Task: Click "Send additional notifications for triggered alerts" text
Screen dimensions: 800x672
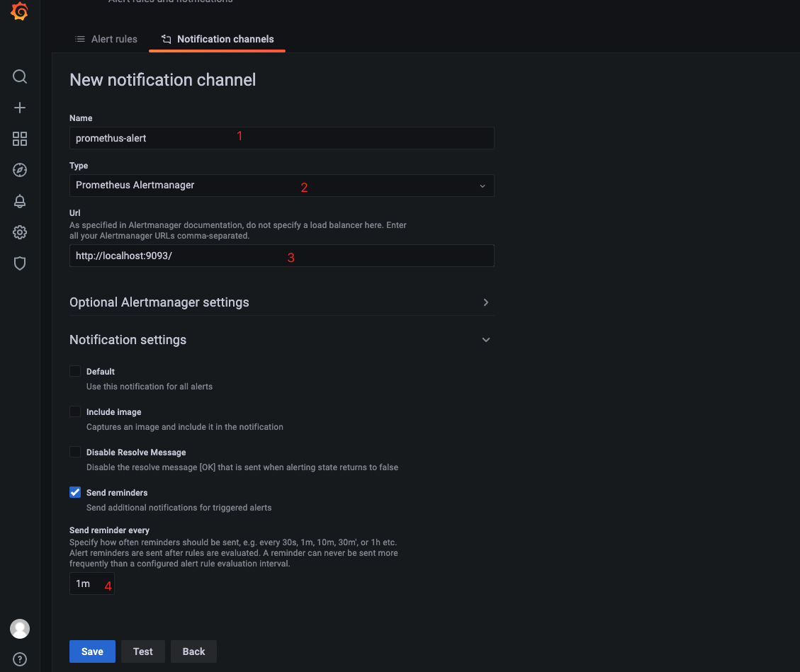Action: pyautogui.click(x=179, y=508)
